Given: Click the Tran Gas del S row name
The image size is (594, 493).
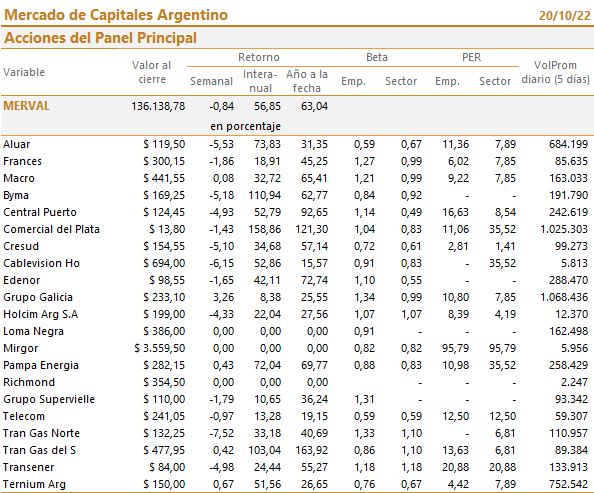Looking at the screenshot, I should click(x=39, y=451).
